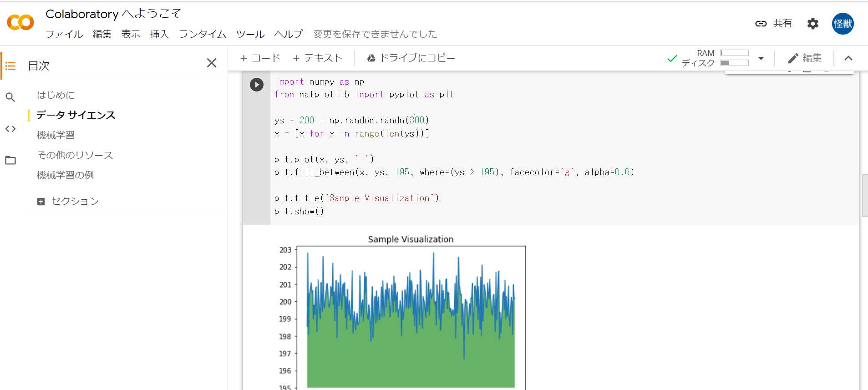Collapse header with chevron up arrow
Screen dimensions: 868x390
pyautogui.click(x=848, y=58)
